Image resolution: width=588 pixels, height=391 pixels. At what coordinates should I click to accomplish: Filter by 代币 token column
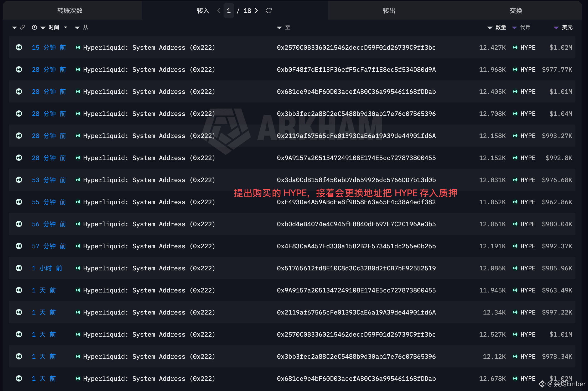click(x=514, y=27)
